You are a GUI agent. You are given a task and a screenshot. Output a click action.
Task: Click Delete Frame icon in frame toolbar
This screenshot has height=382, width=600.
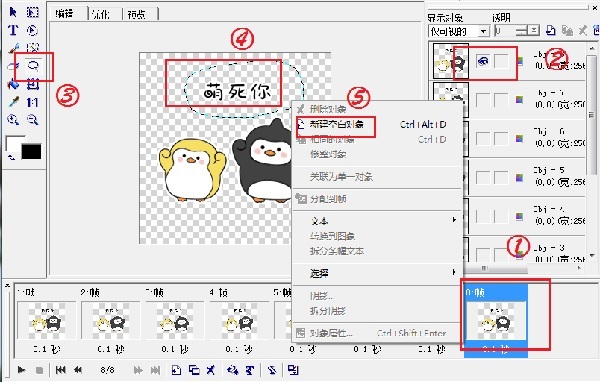pos(210,370)
